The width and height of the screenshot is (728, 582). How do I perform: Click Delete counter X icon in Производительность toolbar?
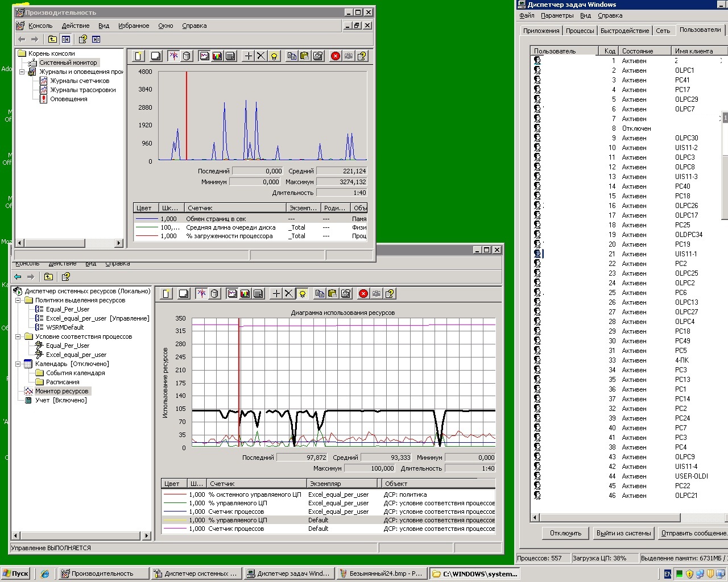(261, 56)
